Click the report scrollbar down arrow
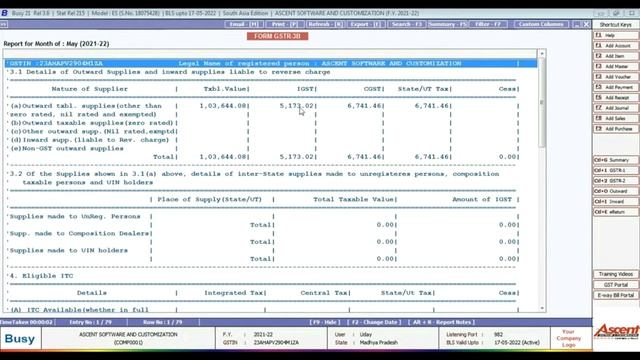Viewport: 640px width, 360px height. click(x=542, y=309)
